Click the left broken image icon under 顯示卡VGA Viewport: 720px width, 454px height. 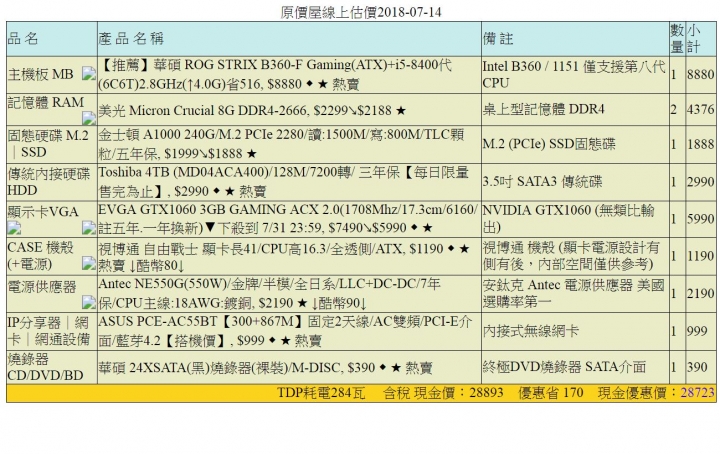[x=14, y=227]
